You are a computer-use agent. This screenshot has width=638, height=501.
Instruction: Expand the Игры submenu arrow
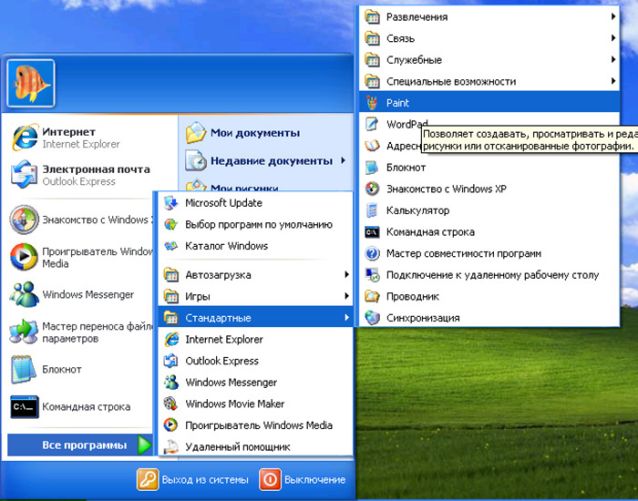click(x=346, y=296)
